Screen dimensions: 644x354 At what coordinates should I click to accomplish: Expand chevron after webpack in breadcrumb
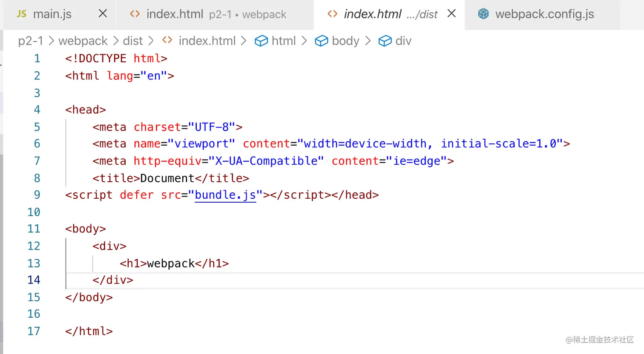(116, 41)
